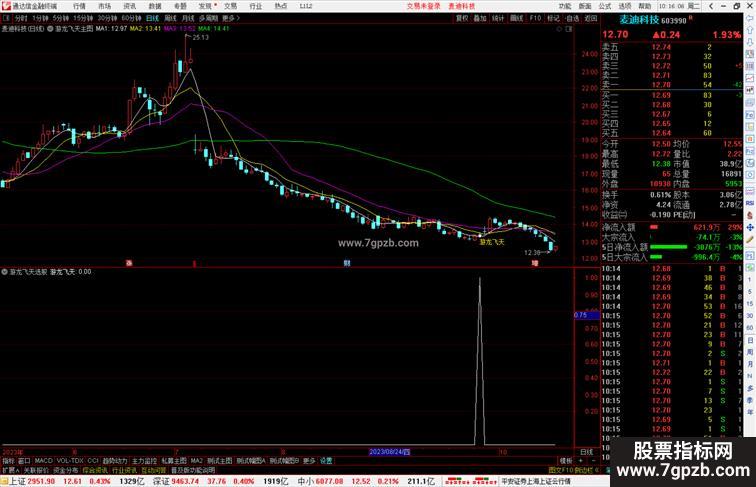The height and width of the screenshot is (487, 756).
Task: Open the 公式 menu at top right
Action: (605, 6)
